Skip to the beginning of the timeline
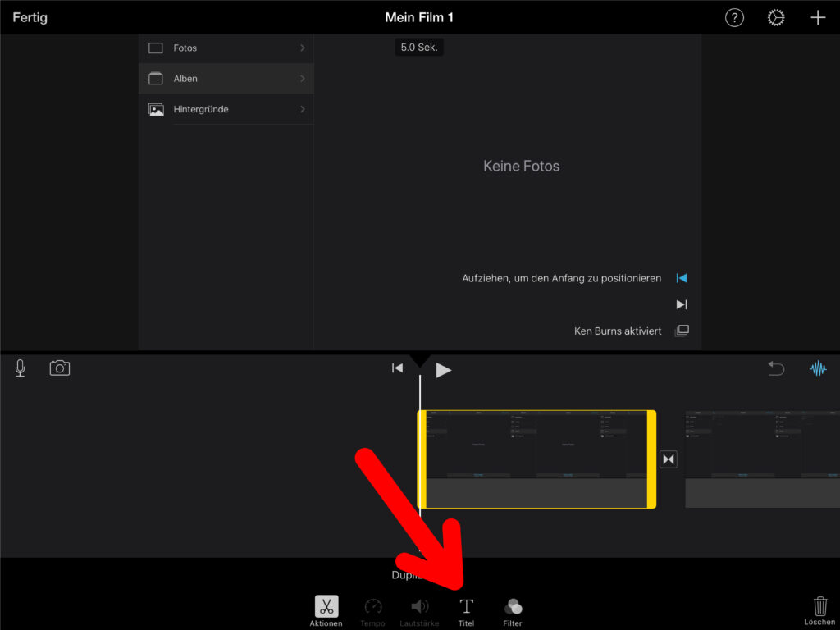Image resolution: width=840 pixels, height=630 pixels. click(397, 368)
